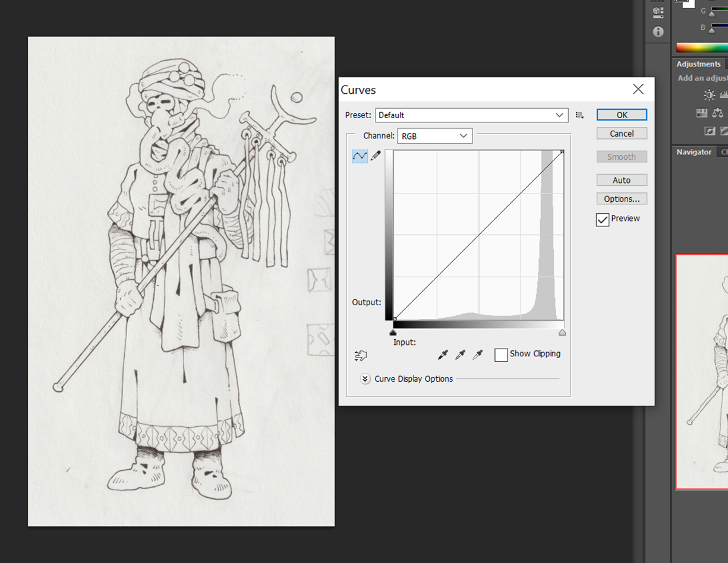This screenshot has width=728, height=563.
Task: Click the Cancel button
Action: click(622, 134)
